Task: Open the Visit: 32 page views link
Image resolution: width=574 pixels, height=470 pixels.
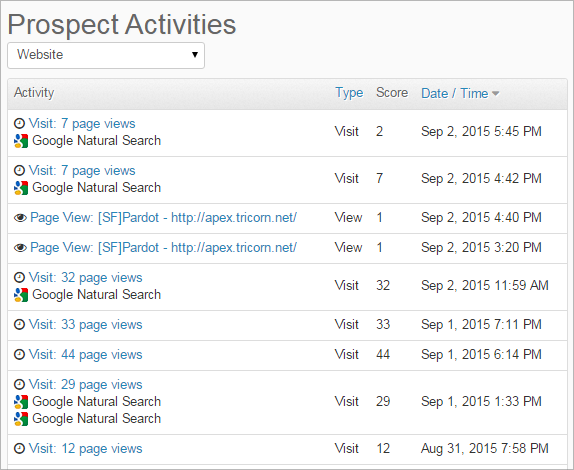Action: pos(85,277)
